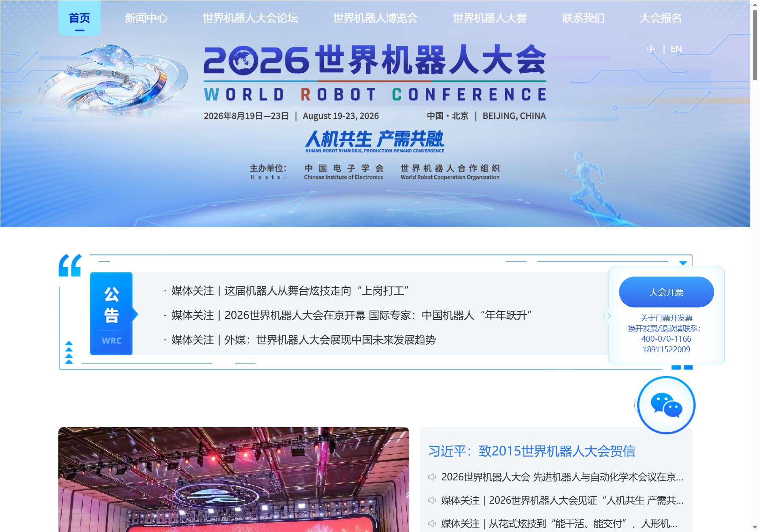
Task: Open headline 习近平：致2015世界机器人大会贺信
Action: [532, 451]
